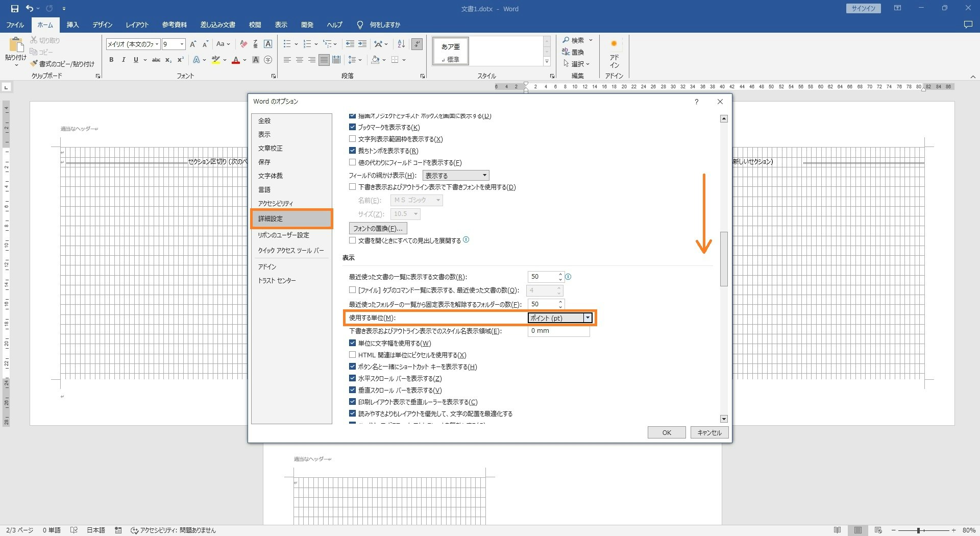
Task: Open the Quick Access Toolbar customize arrow
Action: [x=64, y=8]
